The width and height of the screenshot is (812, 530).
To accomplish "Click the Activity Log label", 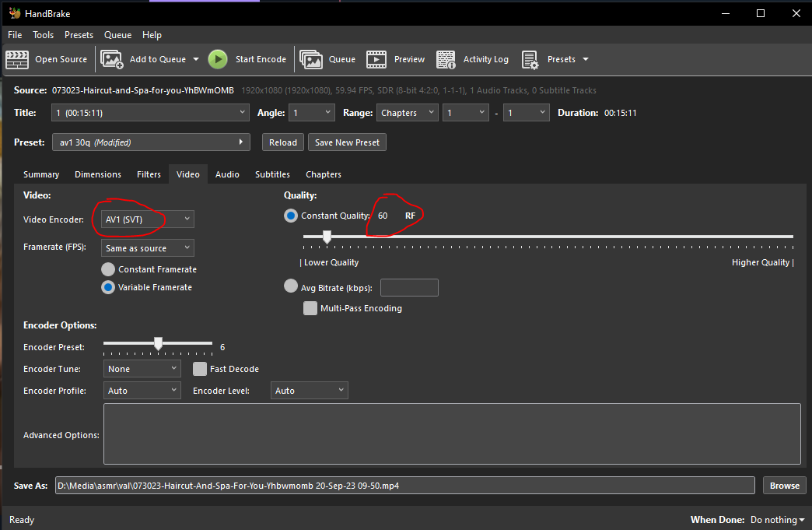I will pyautogui.click(x=486, y=59).
